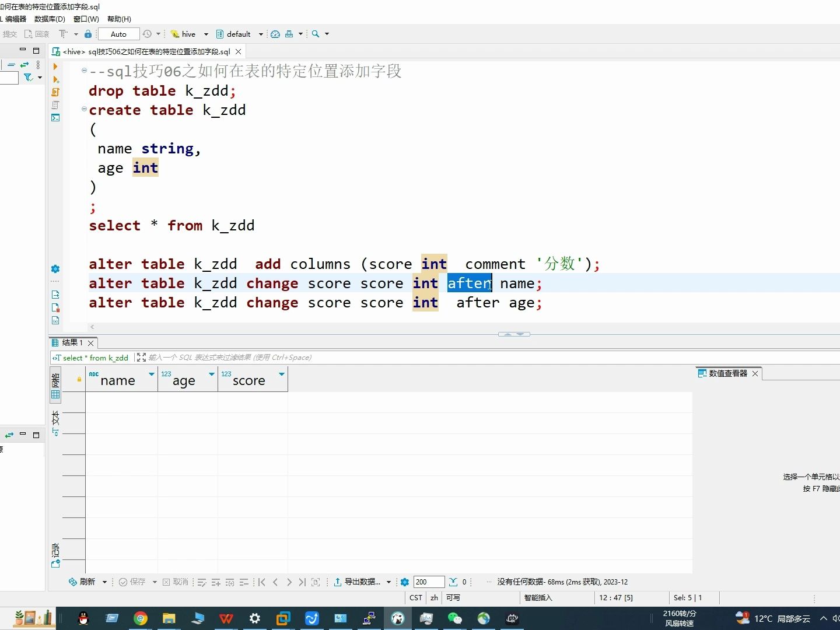Viewport: 840px width, 630px height.
Task: Click the export data (导出数据) button
Action: (x=357, y=582)
